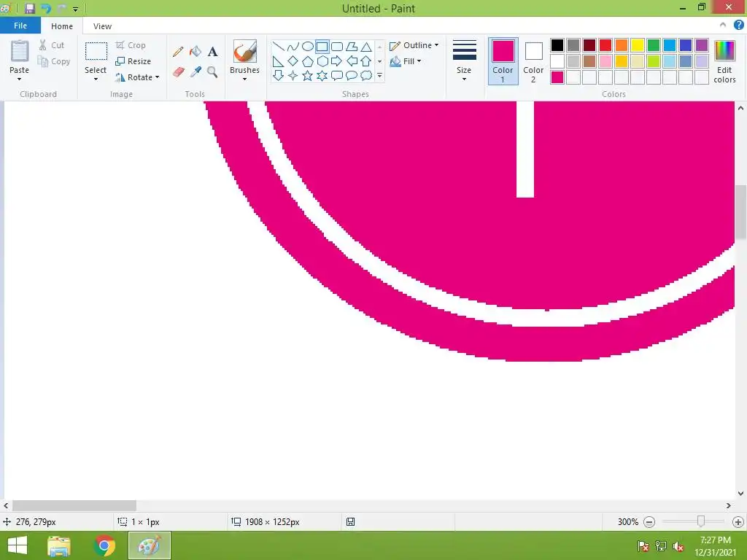Click the rectangular Select button

[96, 57]
